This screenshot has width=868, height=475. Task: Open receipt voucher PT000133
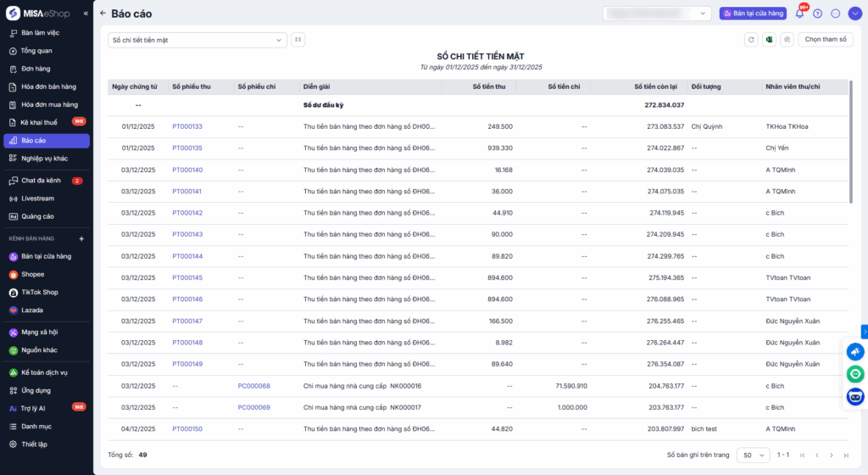(186, 126)
